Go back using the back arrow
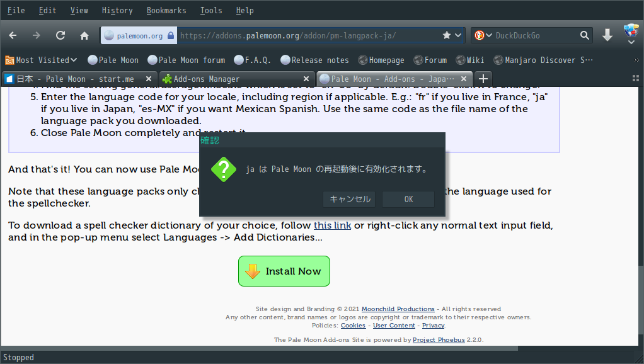The height and width of the screenshot is (364, 644). tap(13, 36)
